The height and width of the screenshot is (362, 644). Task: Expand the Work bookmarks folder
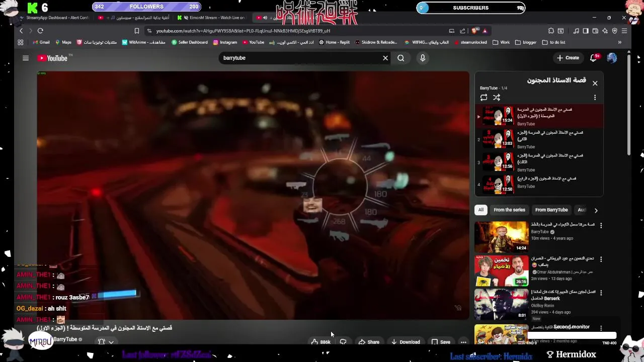tap(501, 42)
